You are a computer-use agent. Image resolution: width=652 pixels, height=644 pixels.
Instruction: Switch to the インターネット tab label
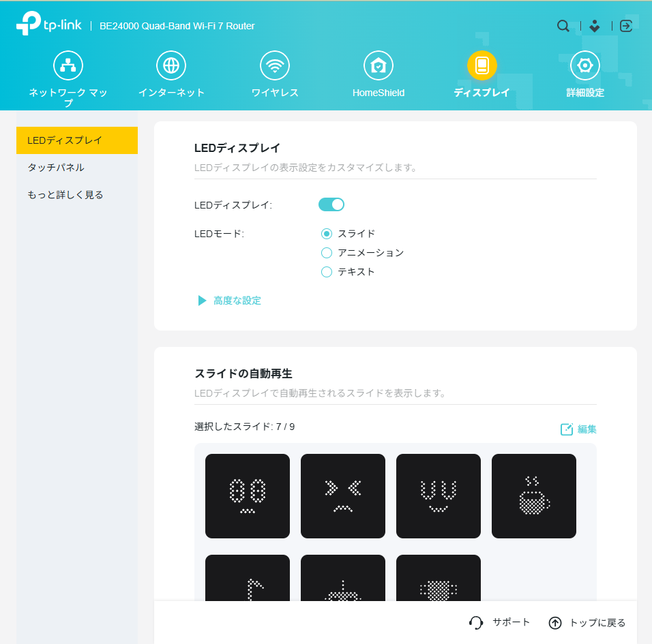tap(171, 93)
